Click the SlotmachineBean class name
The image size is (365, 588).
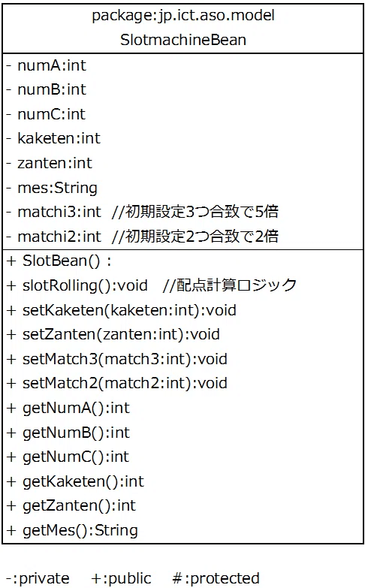(183, 40)
